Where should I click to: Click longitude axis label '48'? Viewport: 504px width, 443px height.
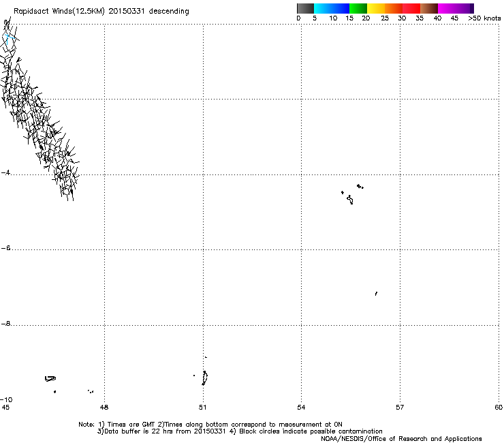pyautogui.click(x=104, y=408)
